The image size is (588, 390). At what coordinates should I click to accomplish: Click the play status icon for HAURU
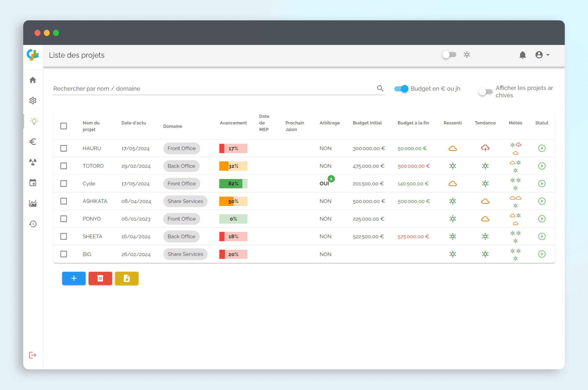point(542,148)
